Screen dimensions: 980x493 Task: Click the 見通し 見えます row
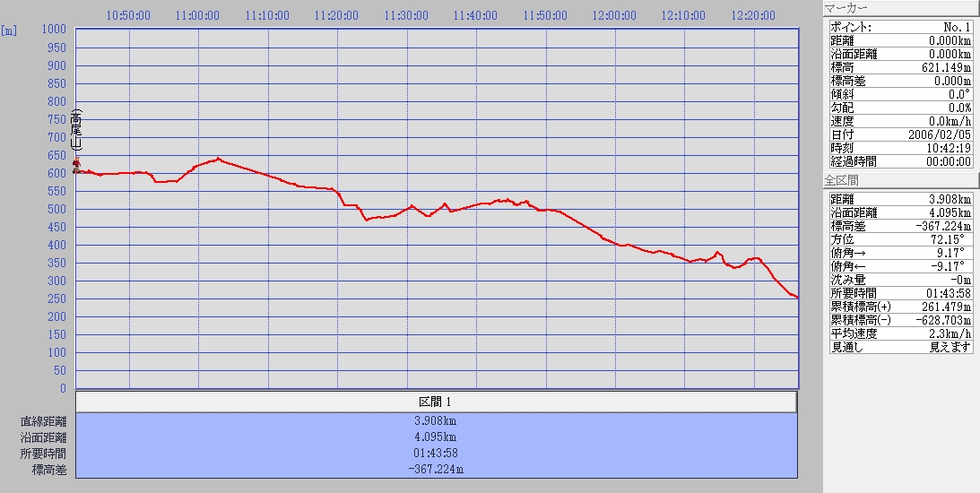pos(900,347)
